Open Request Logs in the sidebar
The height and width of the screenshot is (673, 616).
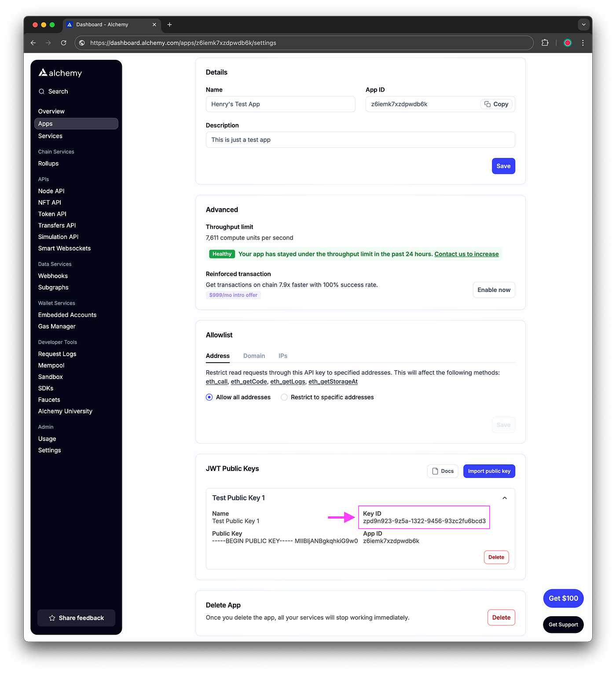[x=57, y=354]
